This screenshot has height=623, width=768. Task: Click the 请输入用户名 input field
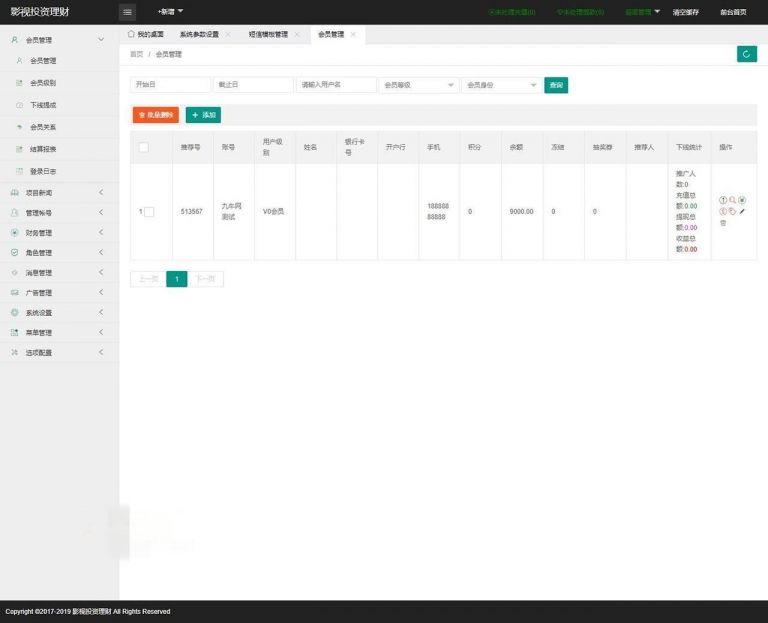click(336, 85)
